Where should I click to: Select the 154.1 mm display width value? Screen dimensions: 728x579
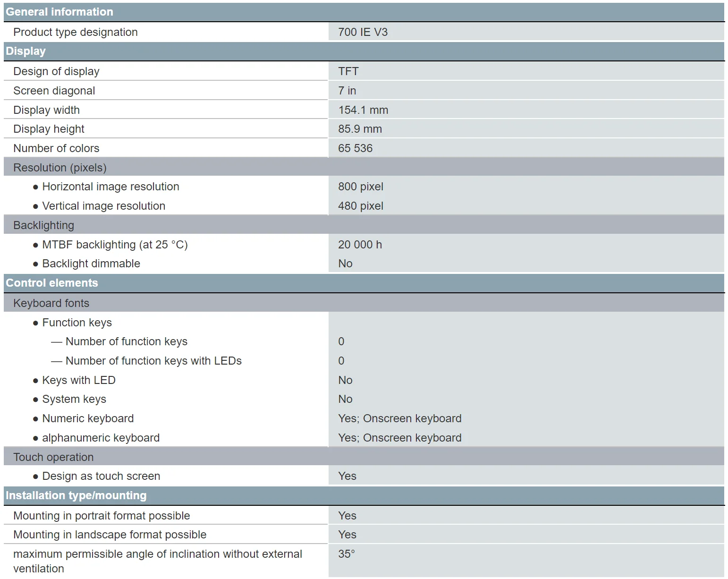[x=363, y=110]
